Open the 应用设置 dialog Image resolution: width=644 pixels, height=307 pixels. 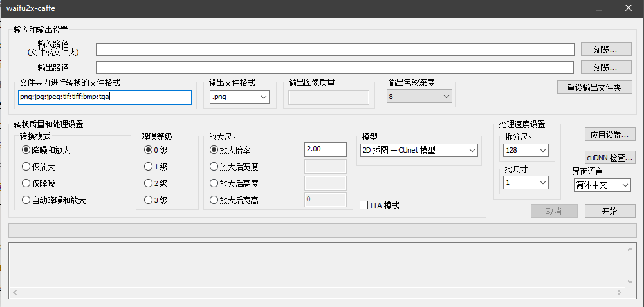tap(610, 135)
